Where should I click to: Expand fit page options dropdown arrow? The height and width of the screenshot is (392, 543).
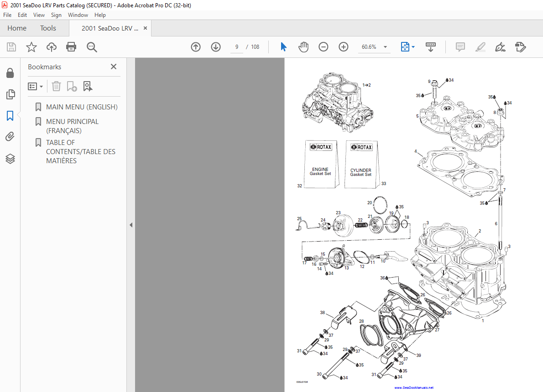pyautogui.click(x=413, y=46)
